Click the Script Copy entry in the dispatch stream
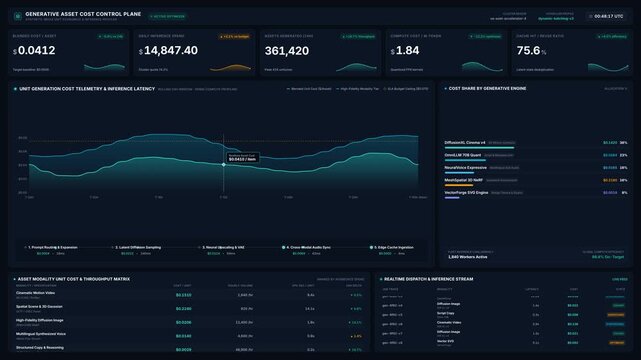This screenshot has height=360, width=641. pos(445,313)
